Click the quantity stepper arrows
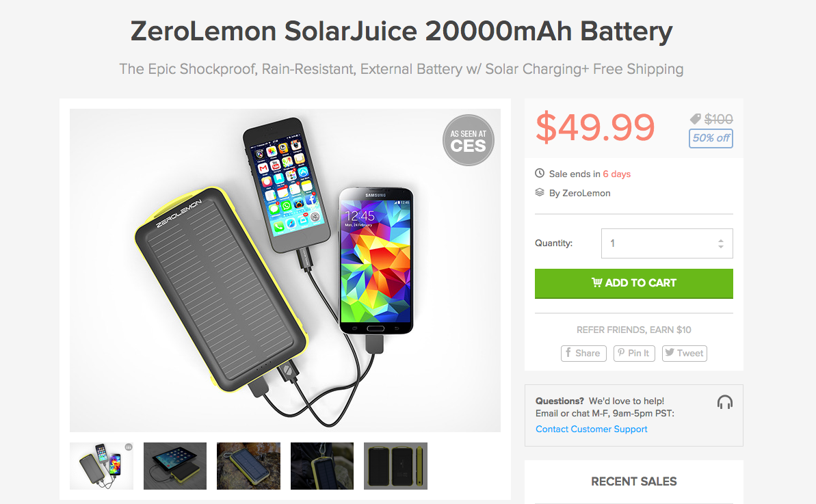The width and height of the screenshot is (816, 504). [720, 243]
